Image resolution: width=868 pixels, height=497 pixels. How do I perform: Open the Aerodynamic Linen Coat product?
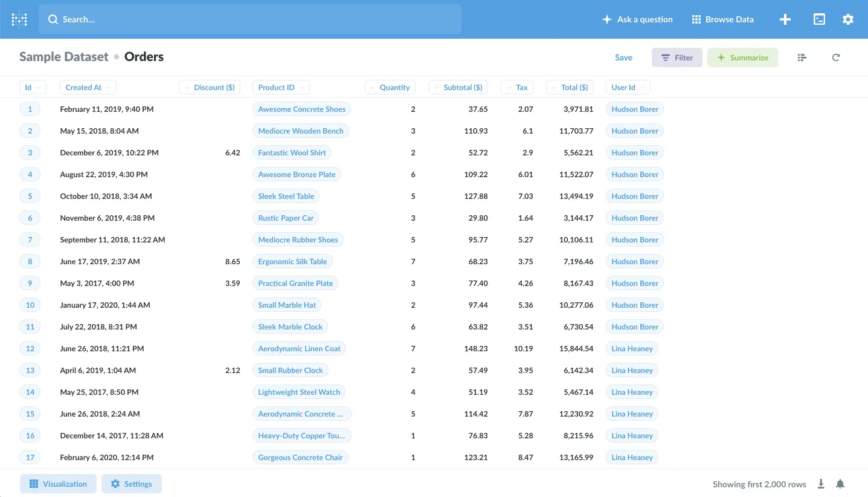300,348
